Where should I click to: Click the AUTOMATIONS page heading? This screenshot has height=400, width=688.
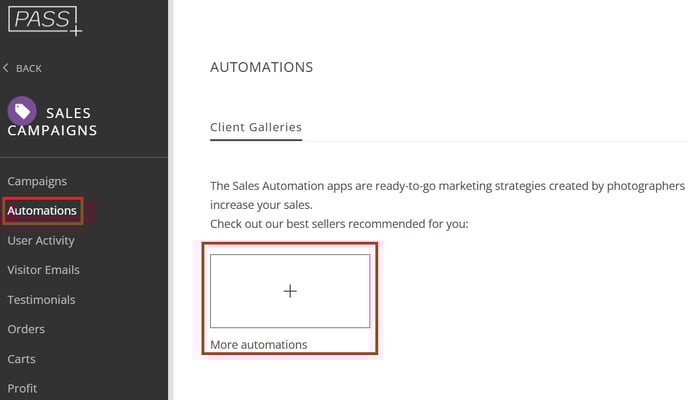(261, 67)
